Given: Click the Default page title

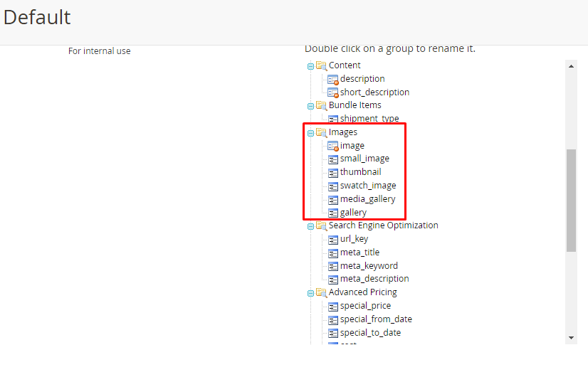Looking at the screenshot, I should (x=37, y=17).
